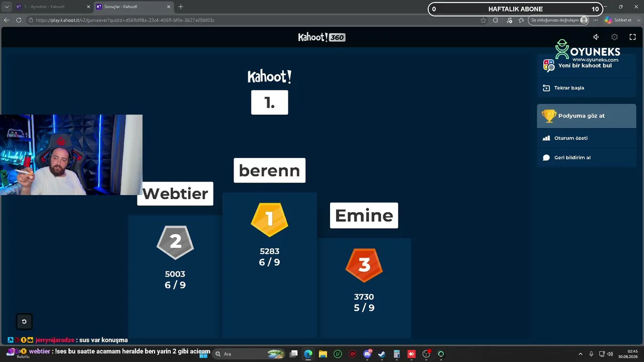
Task: Click the silver second-place medal badge
Action: pos(175,242)
